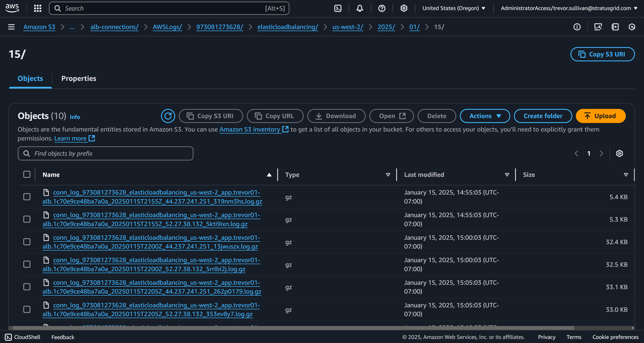
Task: Go to alb-connections/ breadcrumb
Action: tap(114, 27)
